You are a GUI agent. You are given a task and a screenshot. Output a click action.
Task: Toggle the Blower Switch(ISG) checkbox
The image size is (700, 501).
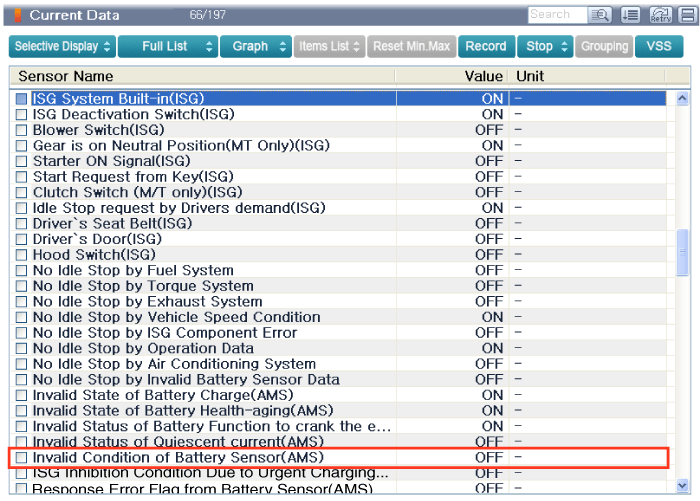(22, 130)
